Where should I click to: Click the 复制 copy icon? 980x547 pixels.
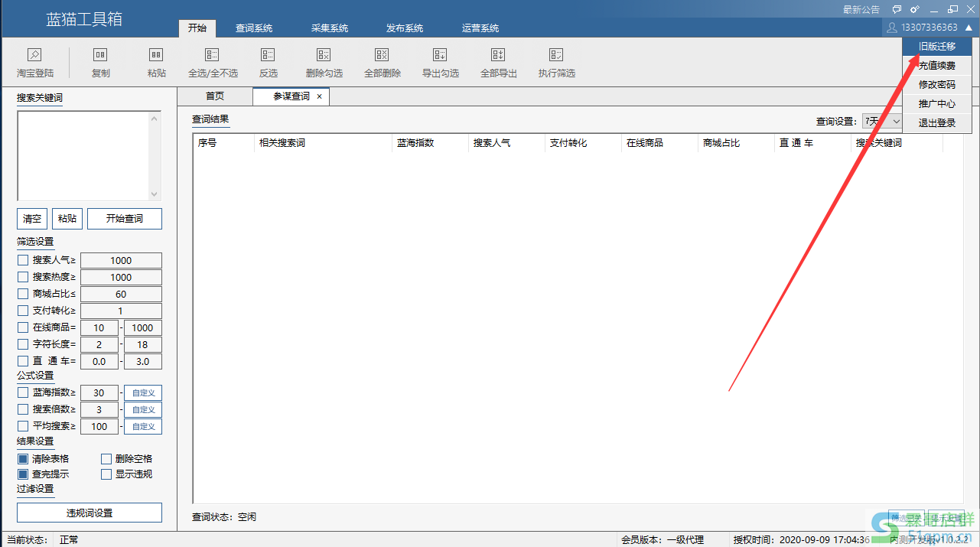point(100,55)
